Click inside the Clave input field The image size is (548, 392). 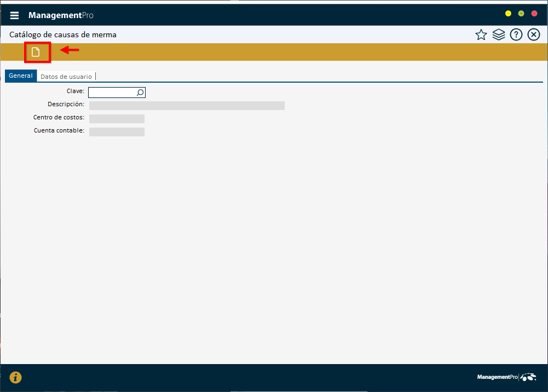(x=112, y=93)
